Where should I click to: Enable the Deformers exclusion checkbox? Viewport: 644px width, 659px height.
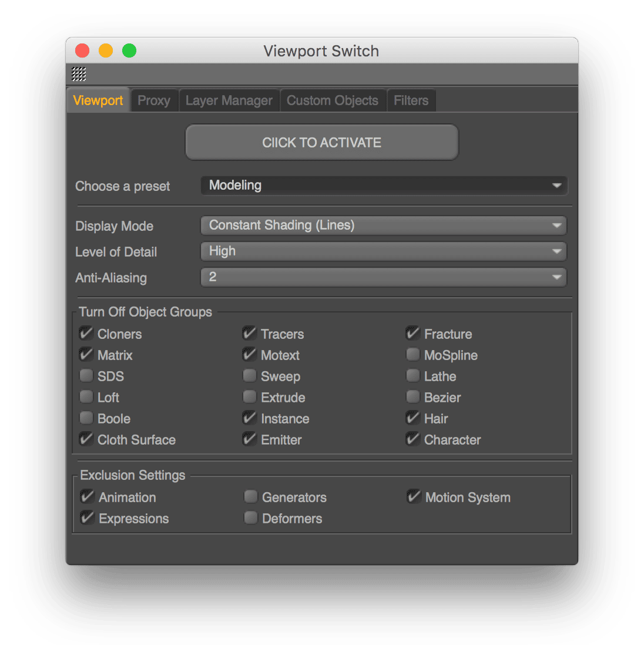coord(251,518)
